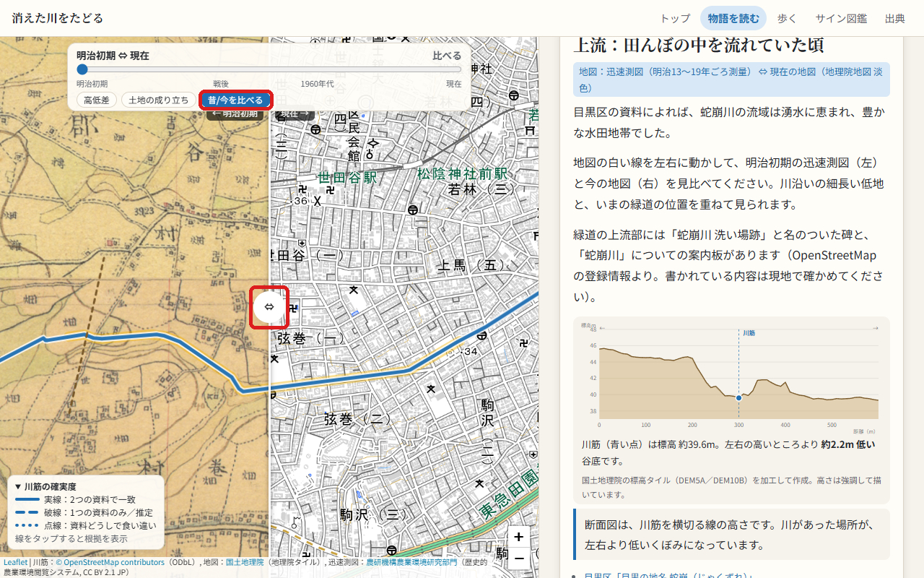Open the サイン図鑑 tab
Viewport: 924px width, 578px height.
(841, 19)
